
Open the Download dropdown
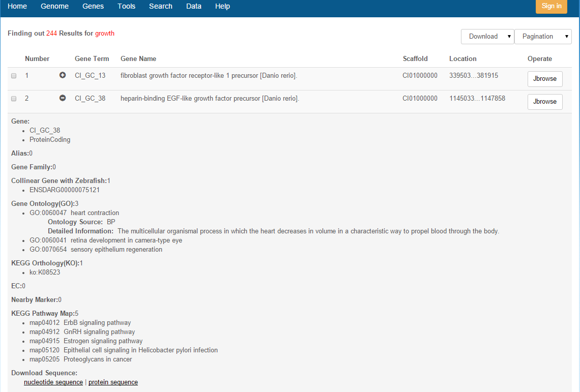(487, 37)
